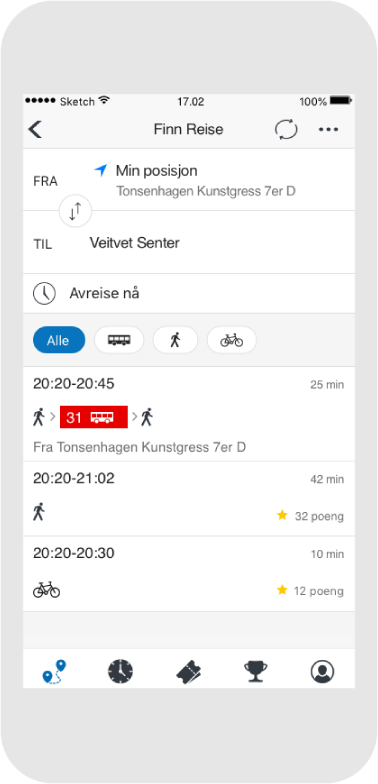Filter results by bicycle only
This screenshot has width=378, height=784.
(232, 340)
